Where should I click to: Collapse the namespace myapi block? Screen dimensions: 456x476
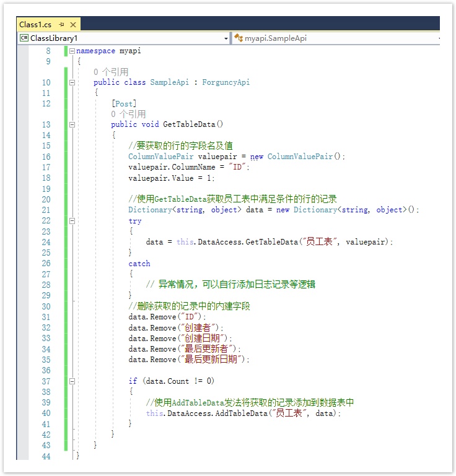[x=72, y=51]
